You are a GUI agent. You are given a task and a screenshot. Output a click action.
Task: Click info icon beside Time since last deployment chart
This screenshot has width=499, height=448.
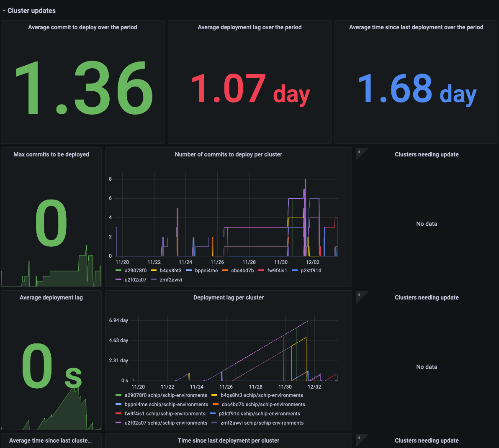coord(359,438)
